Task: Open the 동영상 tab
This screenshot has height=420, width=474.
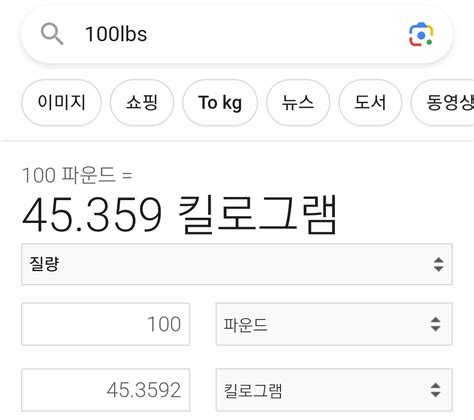Action: pos(443,102)
